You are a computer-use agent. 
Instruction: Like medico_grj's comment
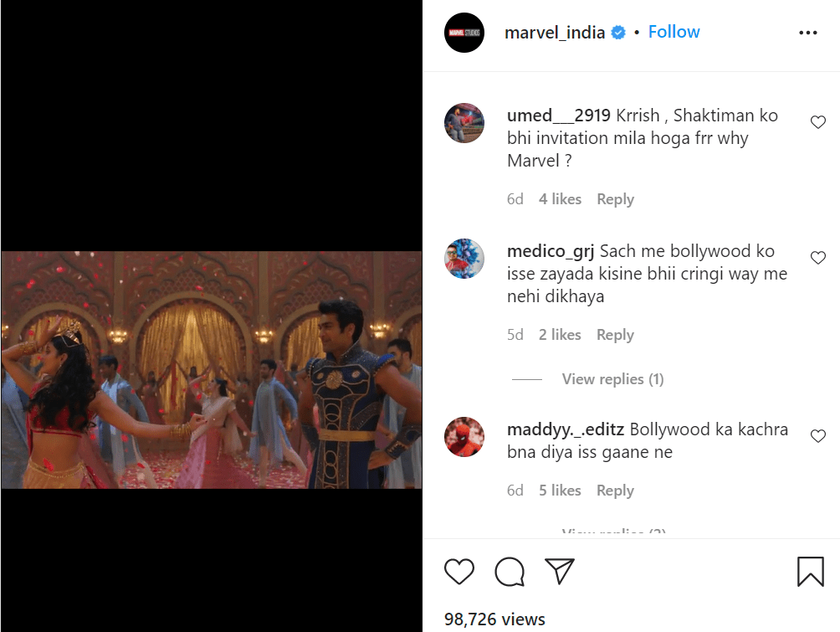[818, 258]
